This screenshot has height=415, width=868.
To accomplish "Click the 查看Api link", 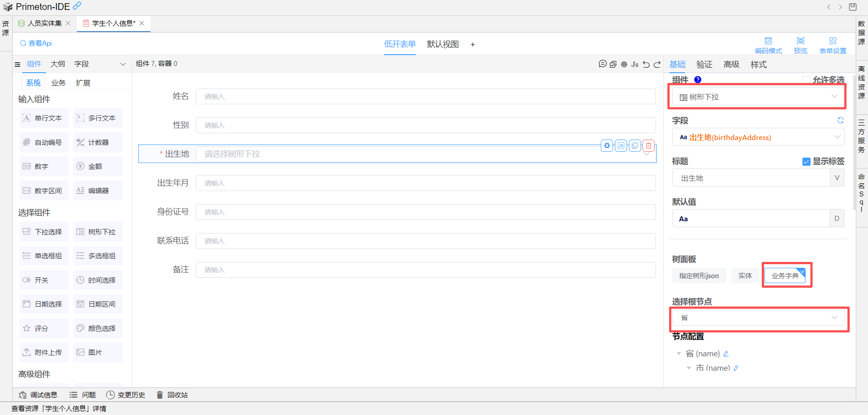I will coord(36,43).
